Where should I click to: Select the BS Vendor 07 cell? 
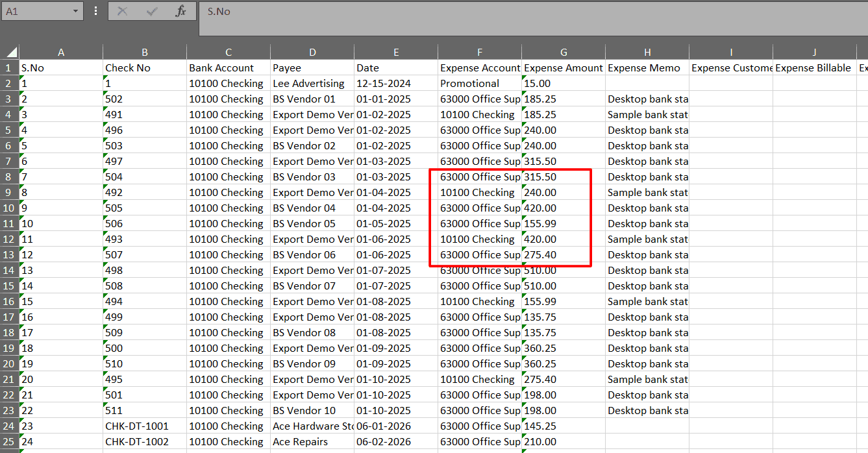pos(312,286)
